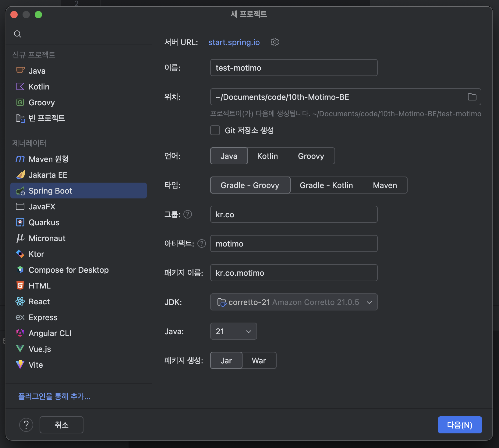
Task: Click the 그룹 field containing kr.co
Action: click(x=294, y=214)
